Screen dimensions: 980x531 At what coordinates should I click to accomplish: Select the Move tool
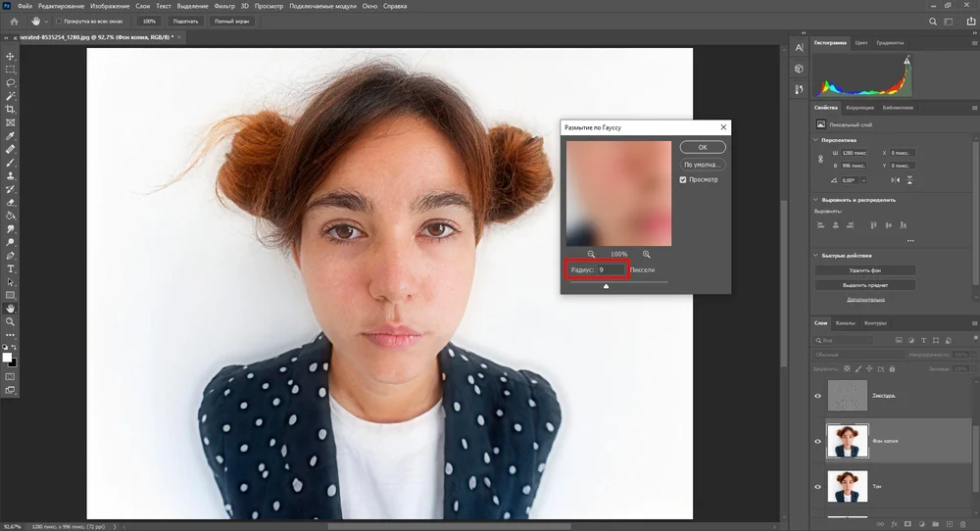pos(10,56)
